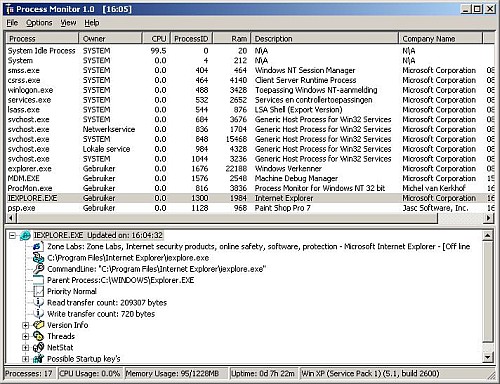Click the Parent Process Explorer.EXE entry
500x384 pixels.
(121, 280)
